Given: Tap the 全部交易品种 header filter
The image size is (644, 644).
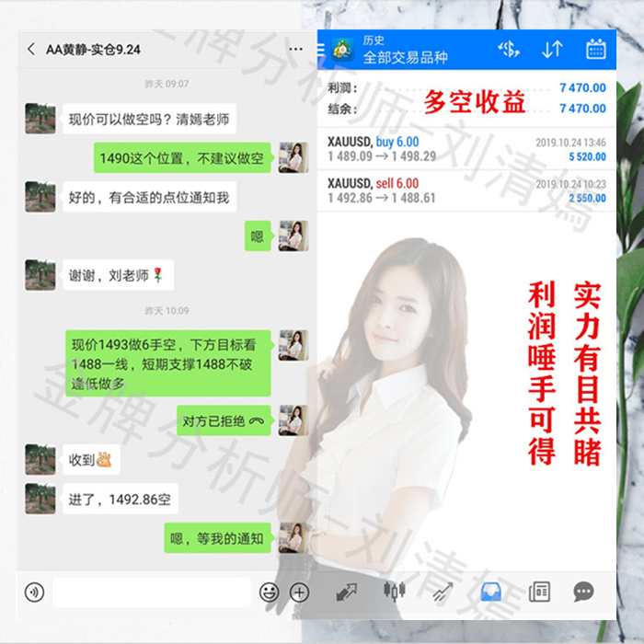Looking at the screenshot, I should 406,57.
